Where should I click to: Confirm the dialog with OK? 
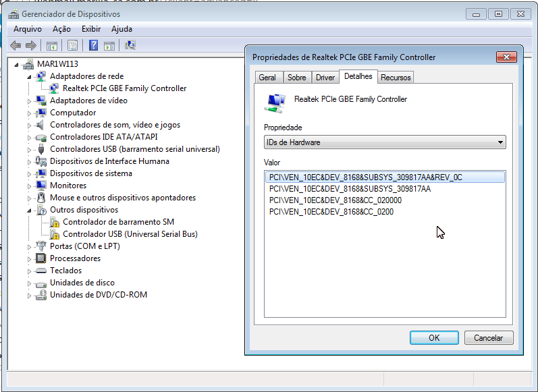pos(434,338)
